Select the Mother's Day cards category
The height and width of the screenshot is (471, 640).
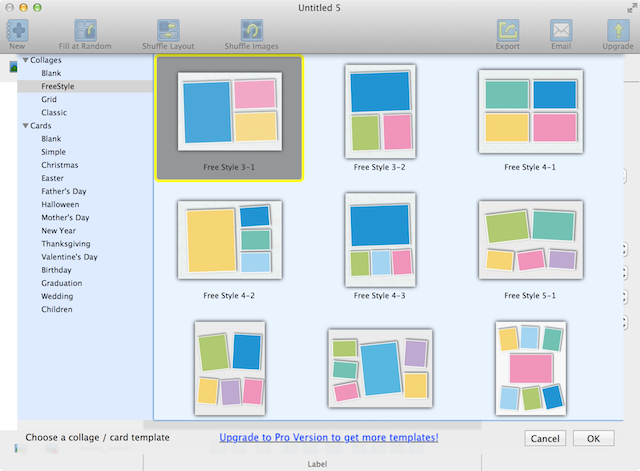click(65, 218)
